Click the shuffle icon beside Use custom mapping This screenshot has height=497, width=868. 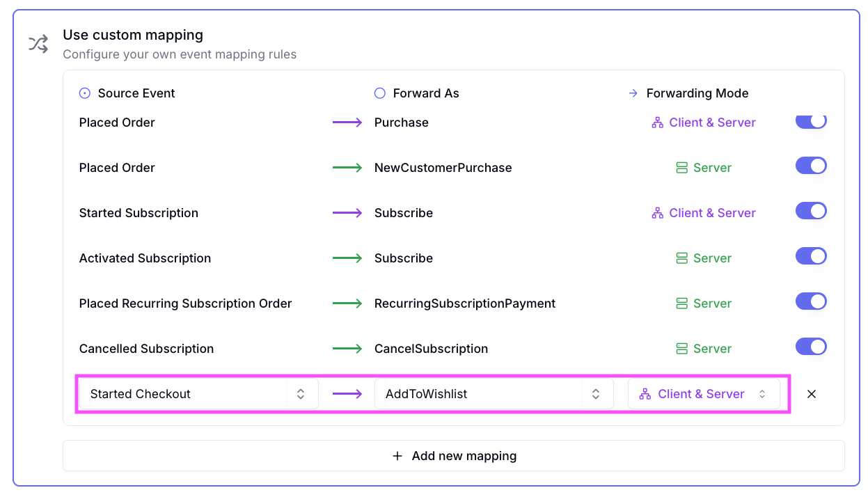(x=38, y=43)
